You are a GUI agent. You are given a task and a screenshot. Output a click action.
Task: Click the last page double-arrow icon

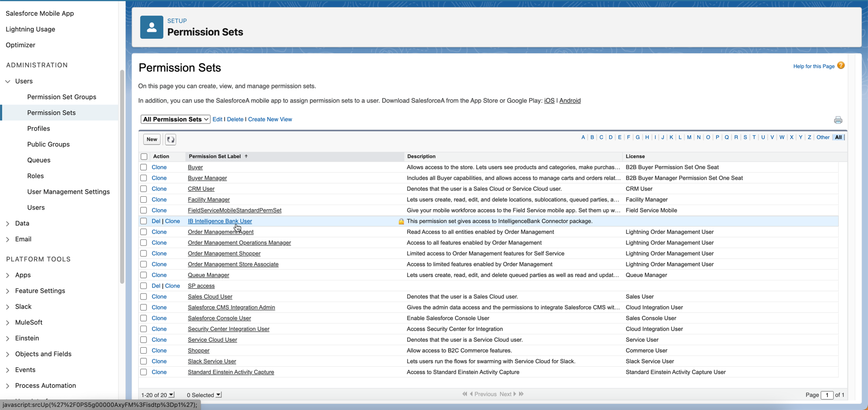521,394
